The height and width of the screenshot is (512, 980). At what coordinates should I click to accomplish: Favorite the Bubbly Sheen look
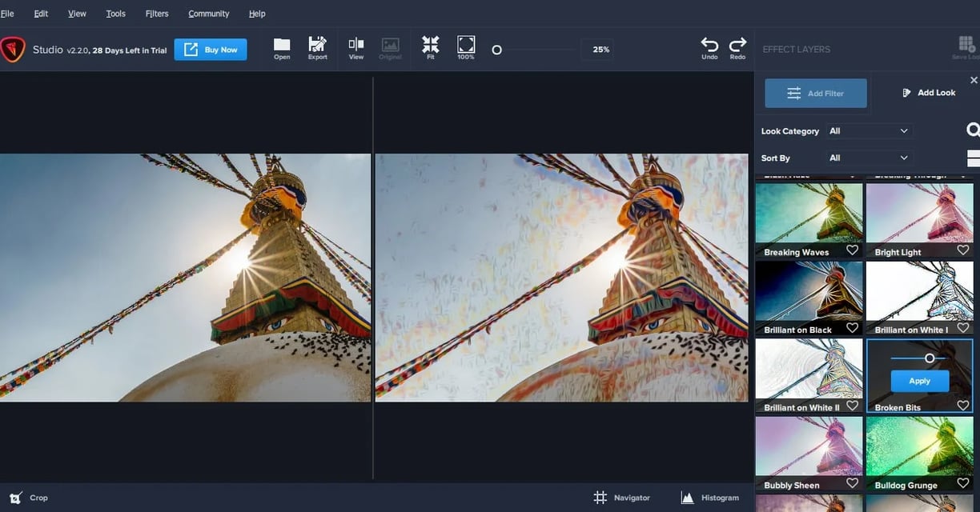click(x=852, y=483)
